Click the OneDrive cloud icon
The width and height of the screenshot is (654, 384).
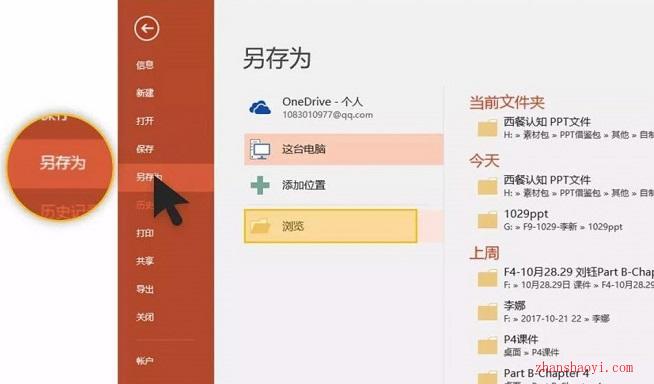[260, 108]
